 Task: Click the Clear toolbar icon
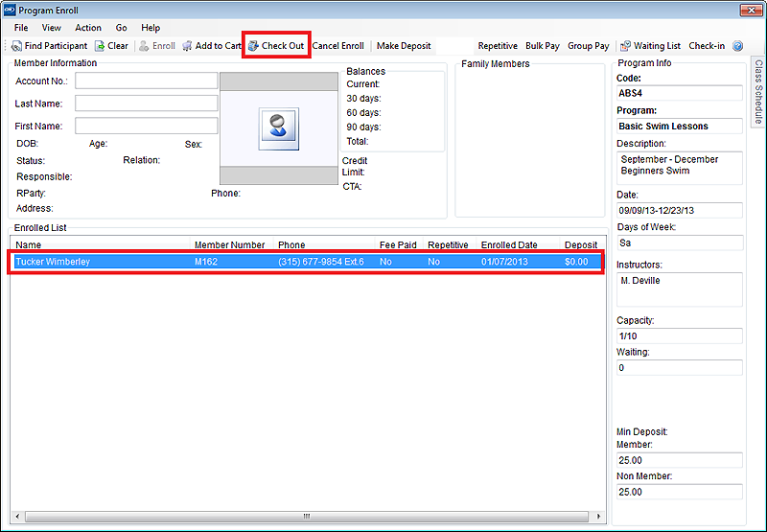tap(100, 46)
